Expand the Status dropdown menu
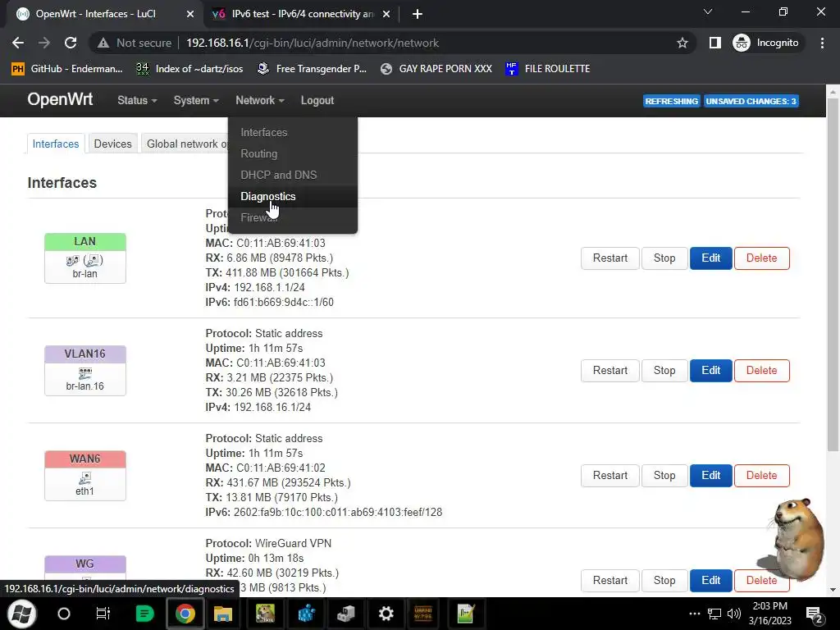 [x=137, y=100]
